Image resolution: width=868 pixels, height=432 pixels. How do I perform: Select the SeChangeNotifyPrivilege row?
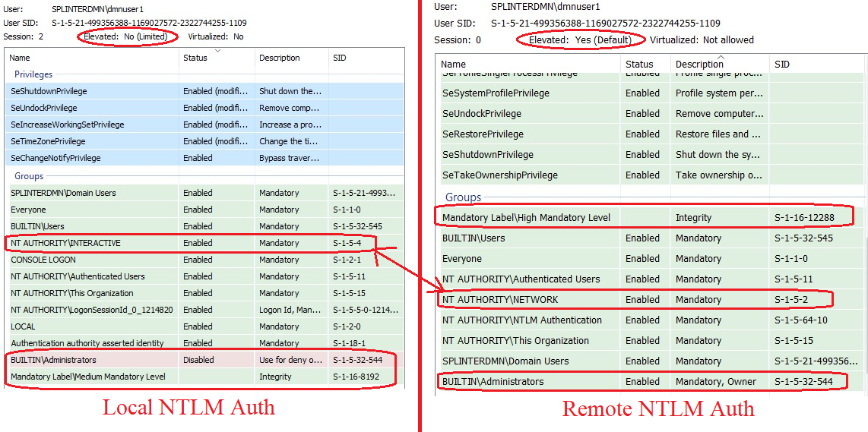[55, 158]
